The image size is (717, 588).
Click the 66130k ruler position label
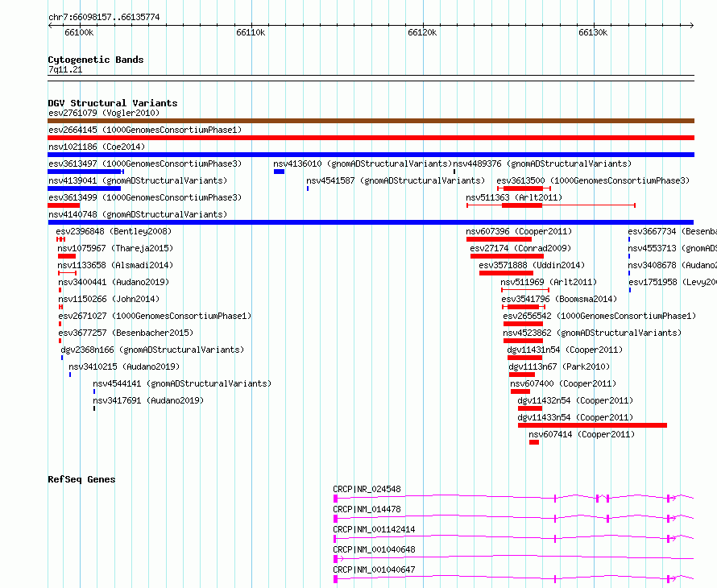click(593, 32)
